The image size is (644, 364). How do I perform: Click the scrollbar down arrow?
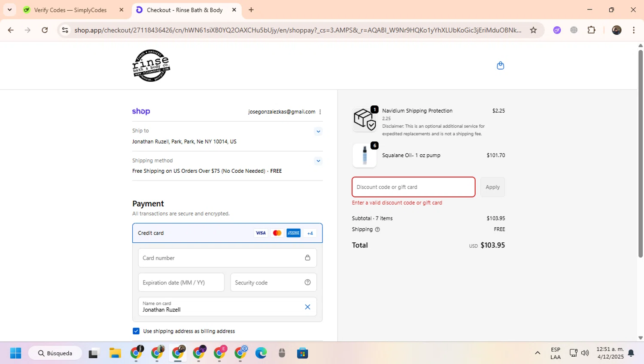click(641, 338)
